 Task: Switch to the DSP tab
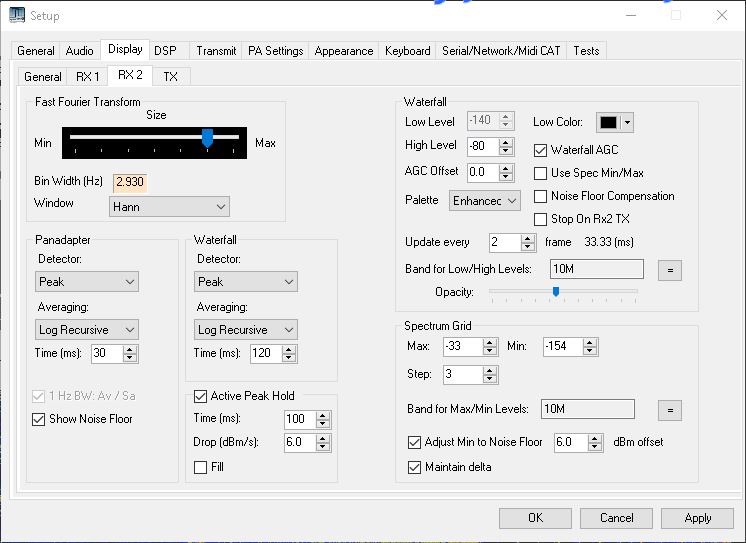[x=165, y=51]
